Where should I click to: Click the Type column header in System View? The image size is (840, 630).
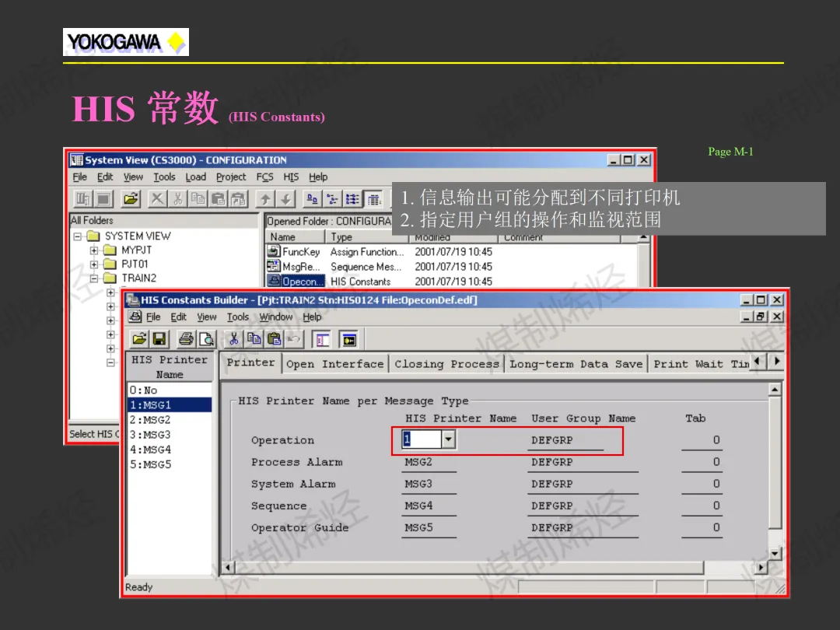click(366, 236)
